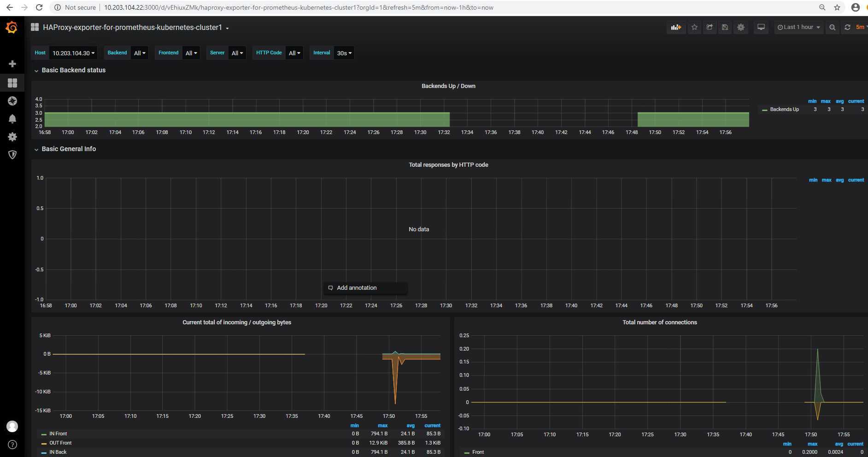Open incoming / outgoing bytes panel title menu
Screen dimensions: 868x457
tap(237, 322)
